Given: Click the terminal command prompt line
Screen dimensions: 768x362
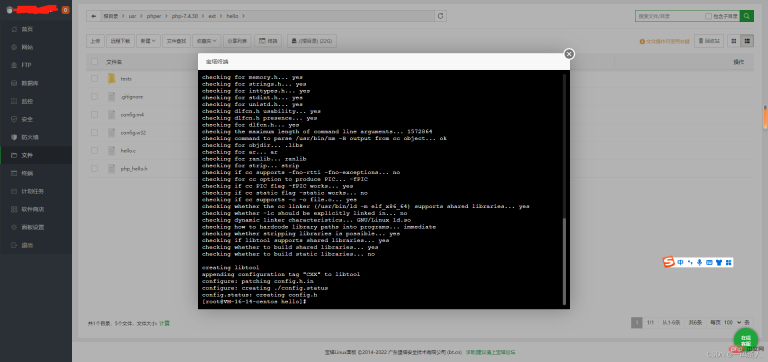Looking at the screenshot, I should click(254, 302).
